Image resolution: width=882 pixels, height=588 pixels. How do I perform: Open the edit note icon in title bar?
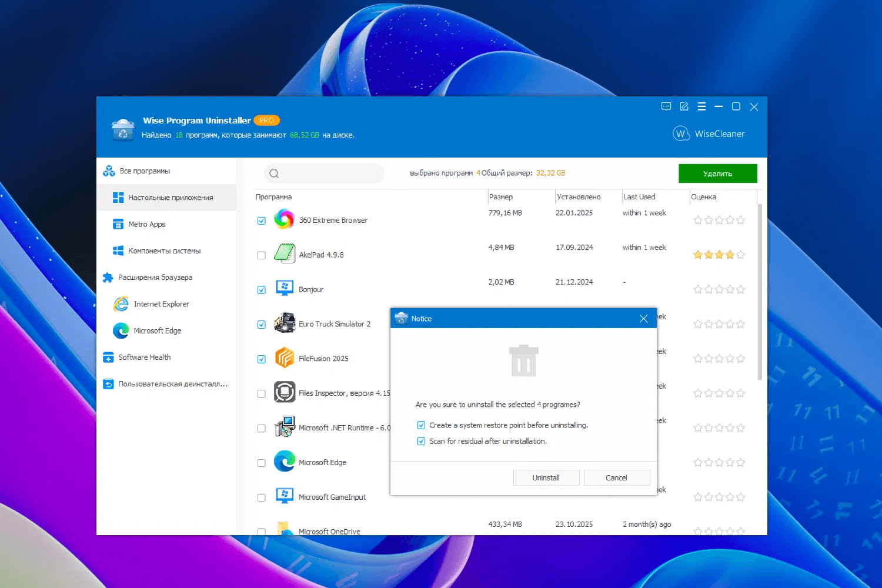(684, 106)
